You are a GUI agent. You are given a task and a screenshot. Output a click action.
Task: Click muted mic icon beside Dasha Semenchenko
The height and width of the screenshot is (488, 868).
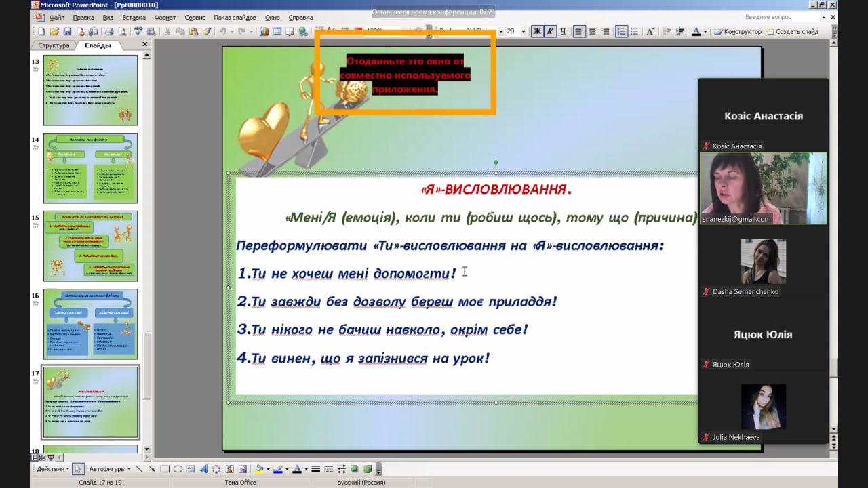(x=706, y=291)
